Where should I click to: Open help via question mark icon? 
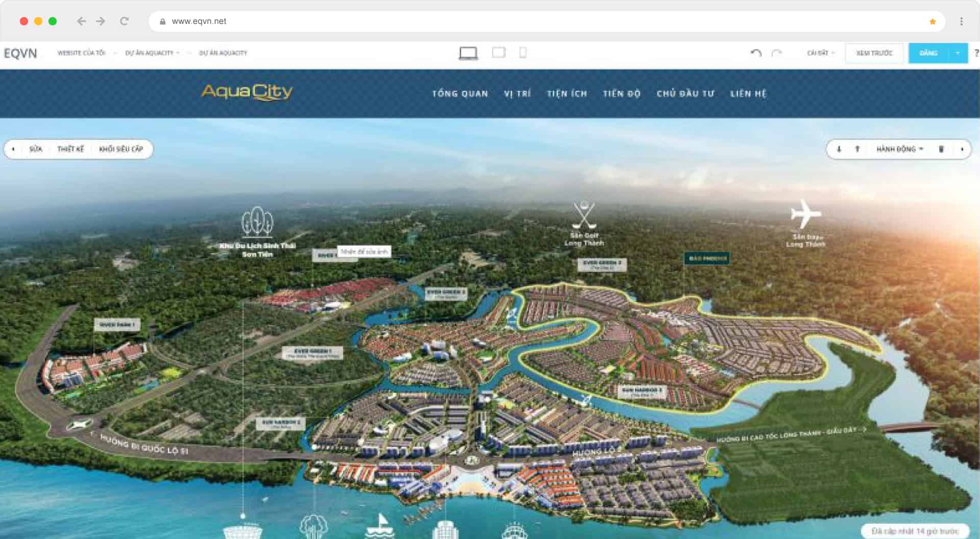tap(976, 53)
